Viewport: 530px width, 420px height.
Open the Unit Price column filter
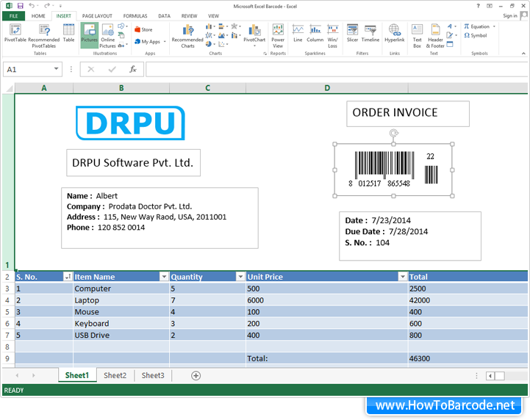[x=403, y=277]
